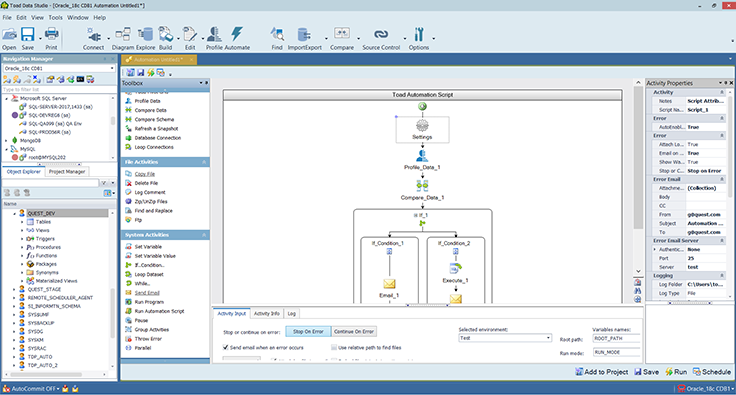Select Stop On Error option
The image size is (736, 395).
pyautogui.click(x=308, y=332)
